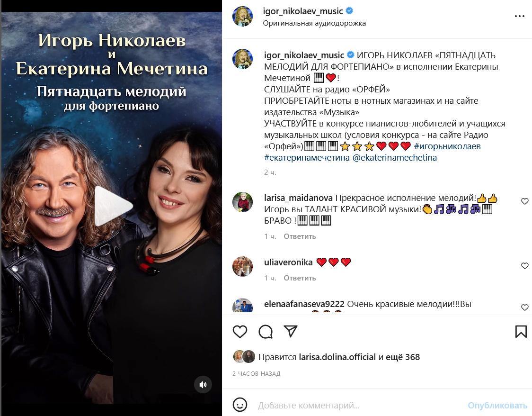
Task: Mute the video with the speaker icon
Action: [203, 384]
